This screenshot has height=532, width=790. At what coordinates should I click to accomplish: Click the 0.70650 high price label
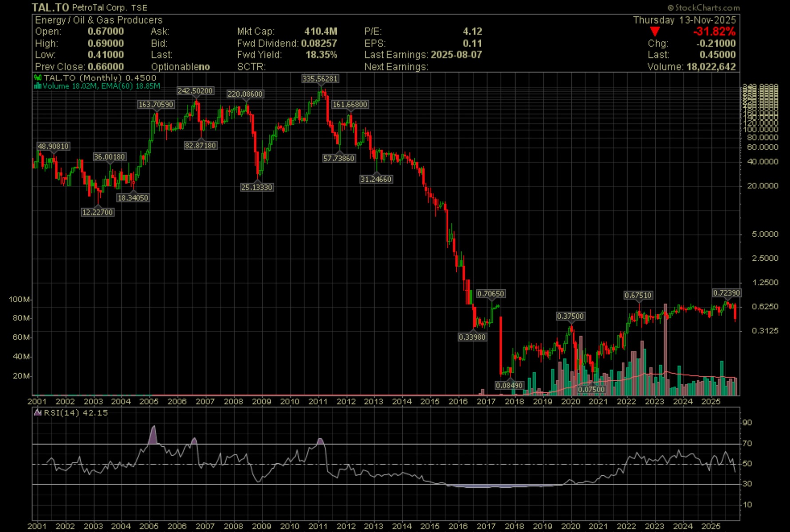point(491,293)
